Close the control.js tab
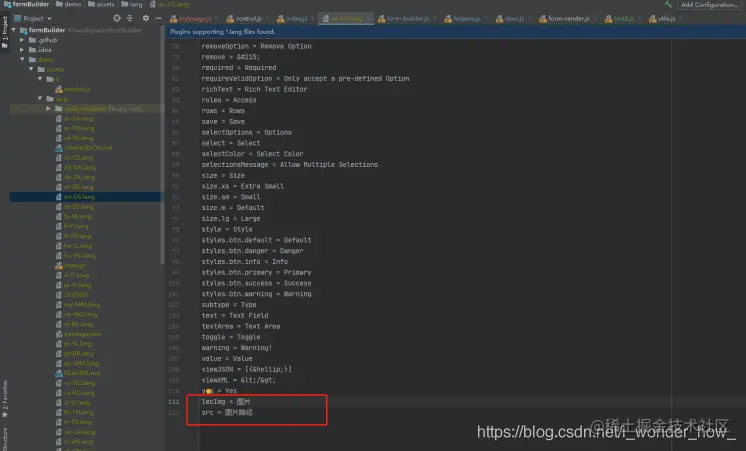 click(x=267, y=19)
